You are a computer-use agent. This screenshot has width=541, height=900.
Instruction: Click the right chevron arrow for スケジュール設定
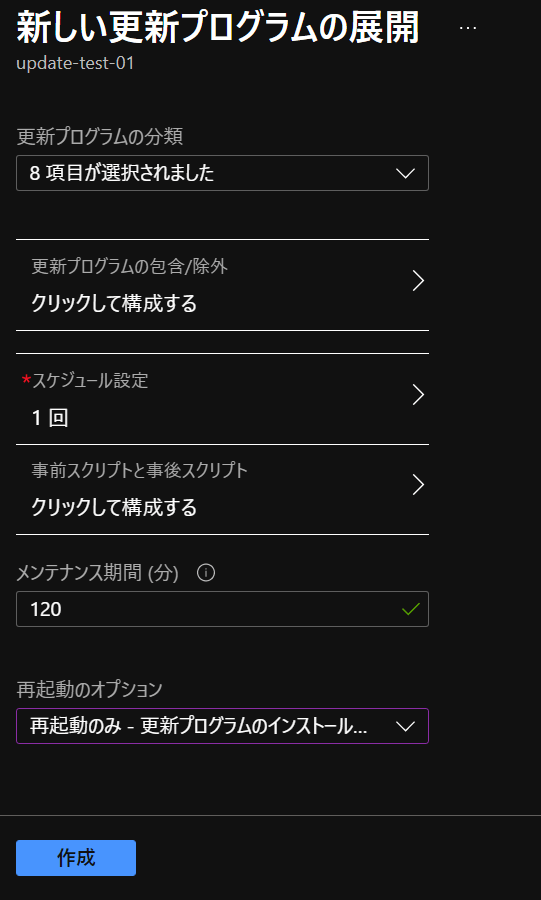tap(418, 395)
